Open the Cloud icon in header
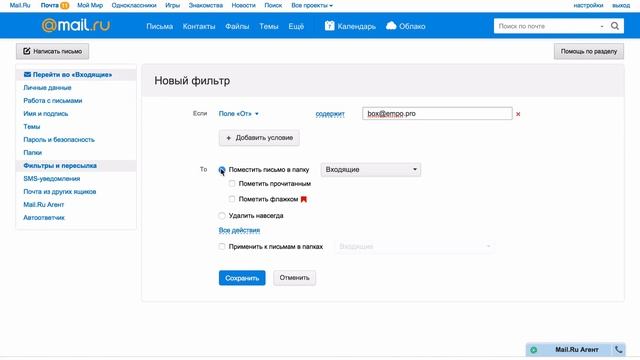Image resolution: width=640 pixels, height=360 pixels. coord(391,26)
